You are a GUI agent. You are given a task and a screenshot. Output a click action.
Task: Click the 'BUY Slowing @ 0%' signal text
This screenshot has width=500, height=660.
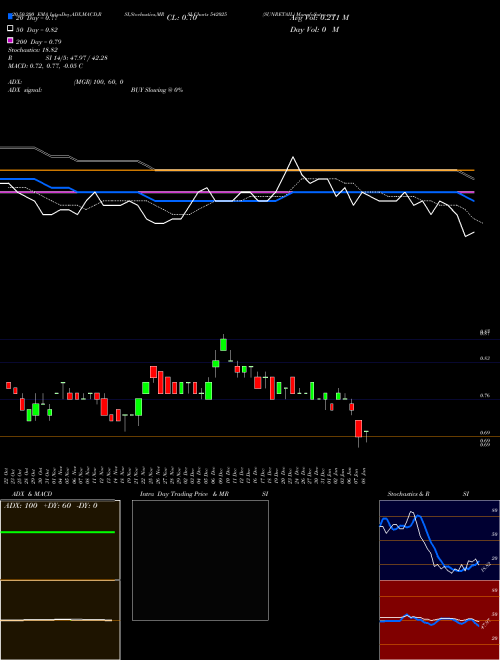coord(157,90)
